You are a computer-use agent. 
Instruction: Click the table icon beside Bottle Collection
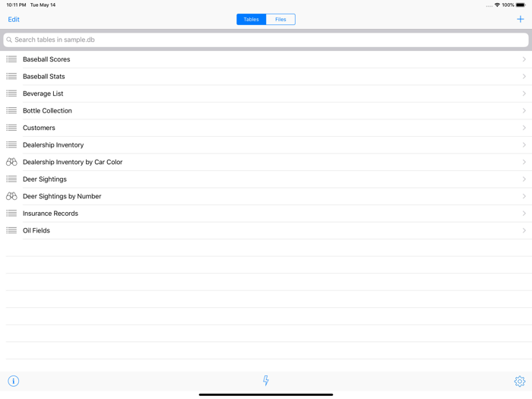coord(11,111)
